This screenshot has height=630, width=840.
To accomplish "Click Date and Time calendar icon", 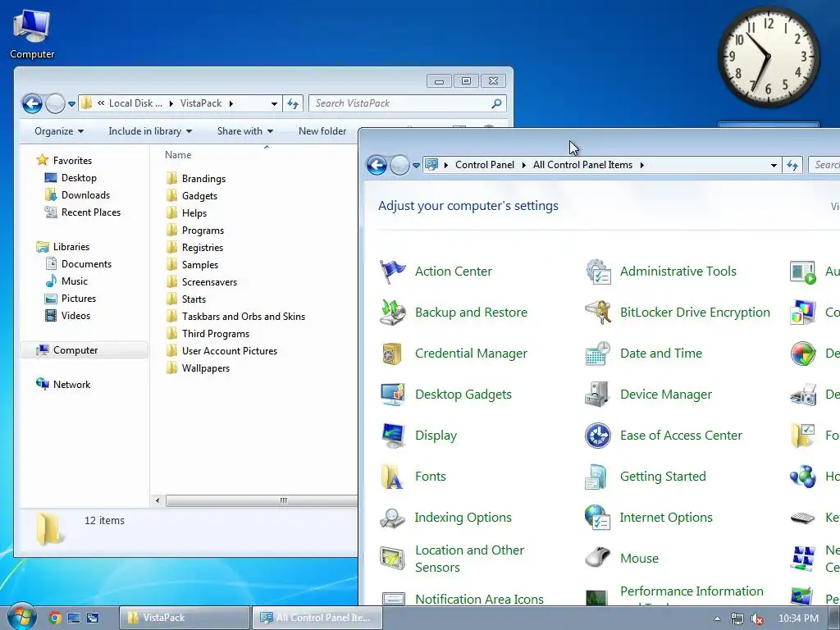I will click(x=598, y=354).
